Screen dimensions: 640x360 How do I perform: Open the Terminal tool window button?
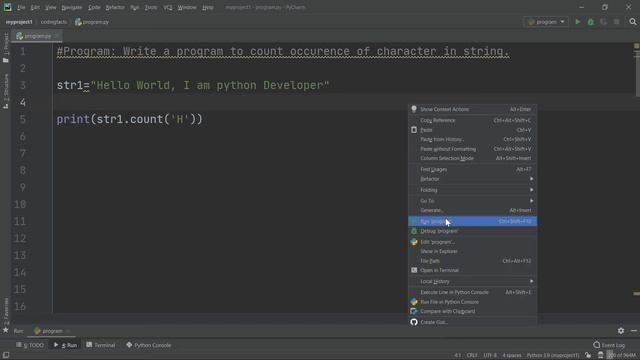pos(100,345)
